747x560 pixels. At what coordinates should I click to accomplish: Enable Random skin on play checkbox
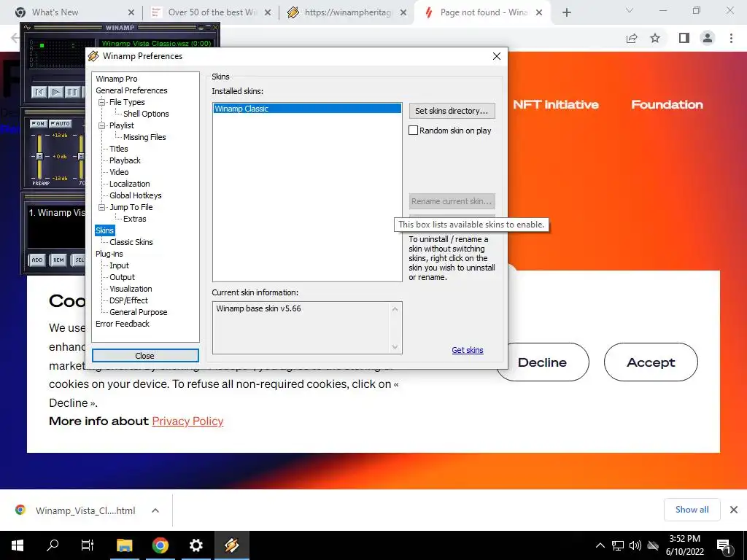(x=413, y=131)
